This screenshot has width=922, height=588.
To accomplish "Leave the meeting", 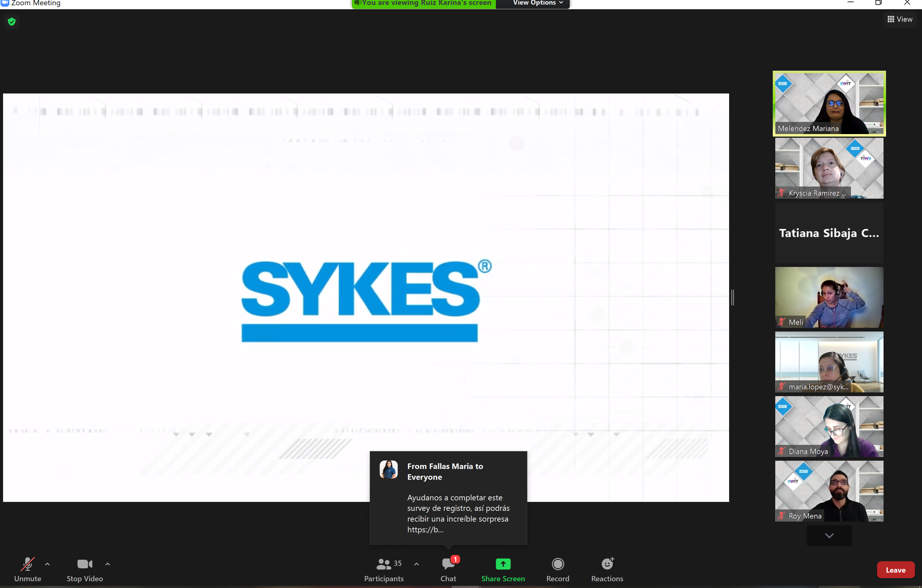I will tap(896, 570).
